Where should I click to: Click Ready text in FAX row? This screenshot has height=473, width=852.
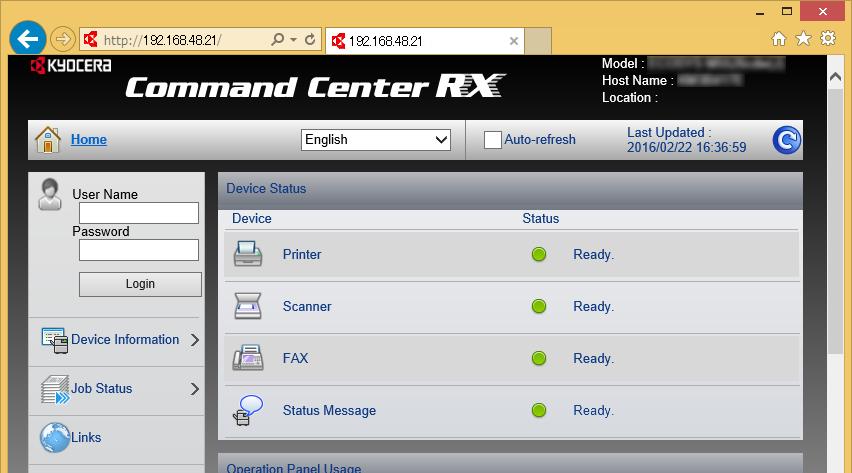coord(593,358)
